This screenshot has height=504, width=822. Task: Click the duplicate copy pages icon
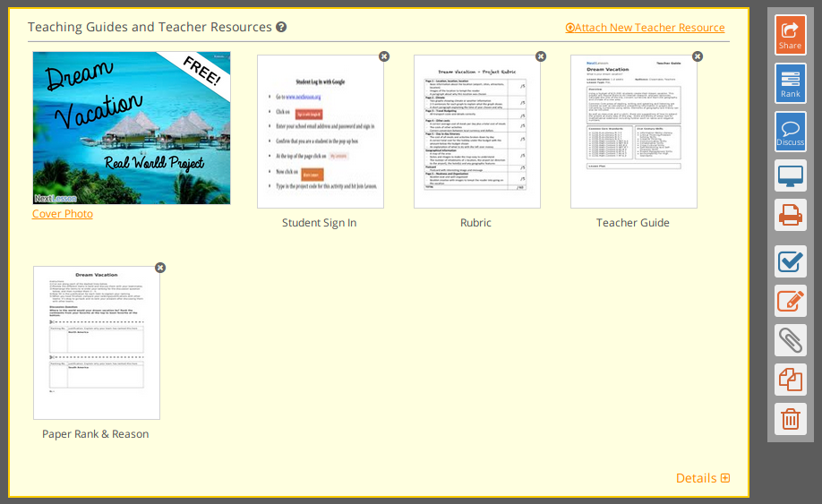click(x=790, y=380)
